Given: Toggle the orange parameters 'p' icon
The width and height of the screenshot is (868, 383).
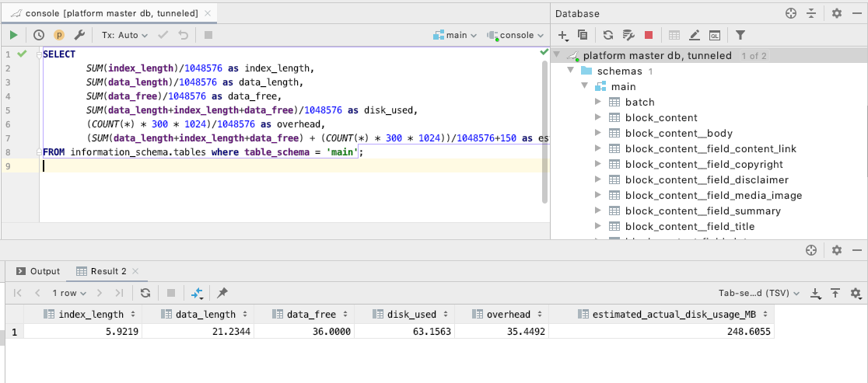Looking at the screenshot, I should click(59, 35).
